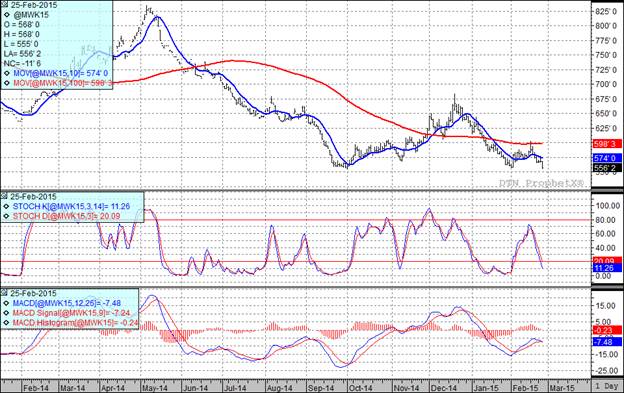Click the Jan-15 date label on time axis
The width and height of the screenshot is (624, 393).
tap(486, 388)
